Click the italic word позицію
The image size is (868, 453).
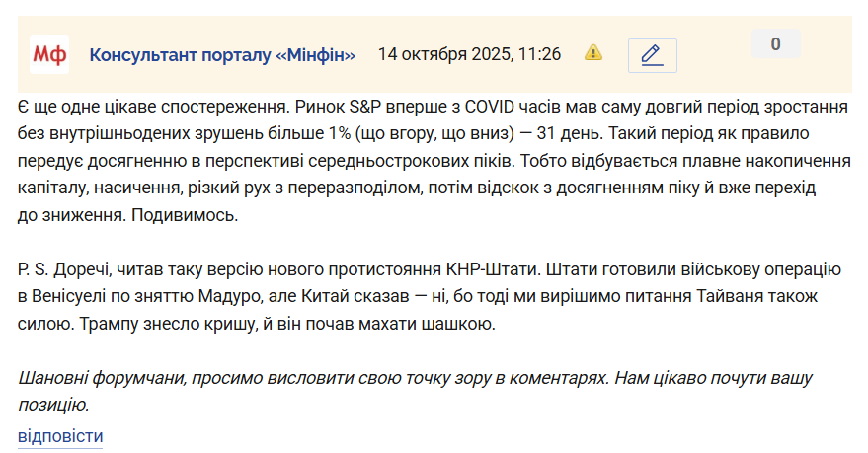coord(53,405)
